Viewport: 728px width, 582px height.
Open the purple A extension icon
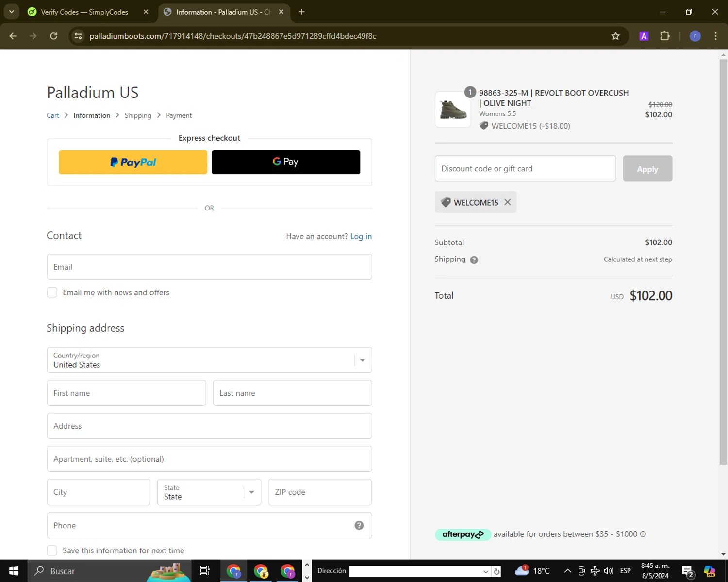[644, 36]
